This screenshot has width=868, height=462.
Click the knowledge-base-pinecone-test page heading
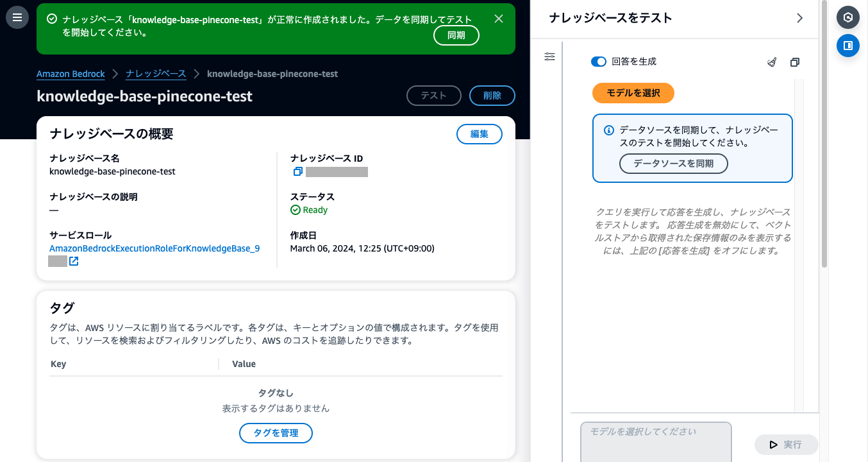[145, 96]
